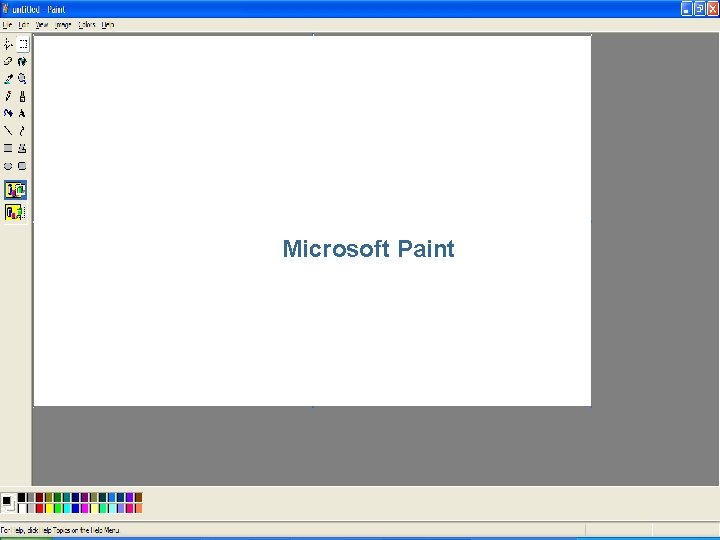Viewport: 720px width, 540px height.
Task: Choose the straight Line tool
Action: coord(8,131)
